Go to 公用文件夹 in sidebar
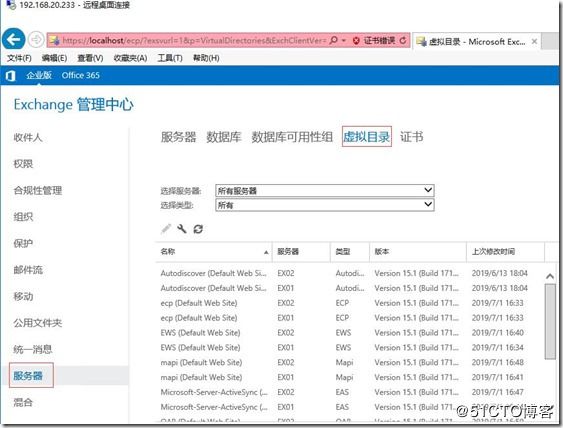The width and height of the screenshot is (563, 428). pos(38,323)
